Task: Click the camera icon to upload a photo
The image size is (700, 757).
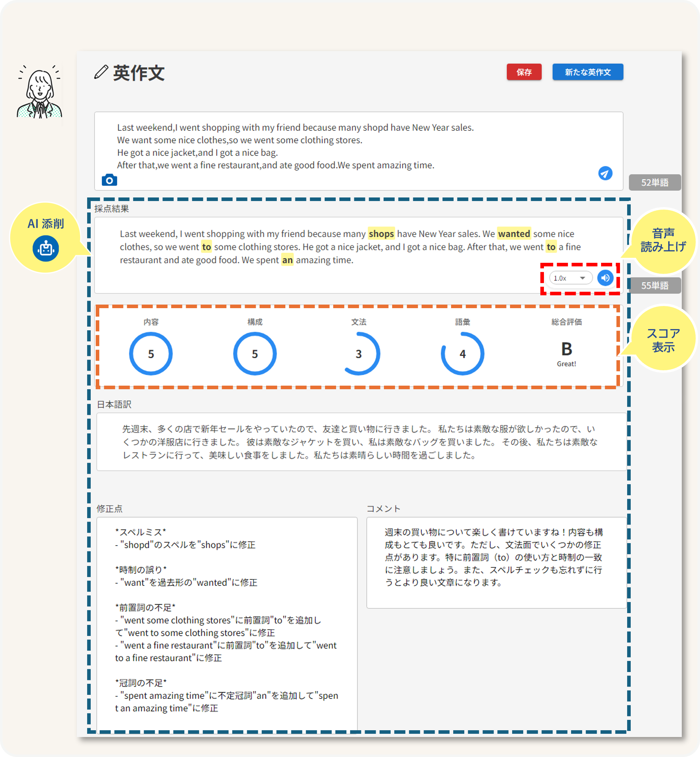Action: pyautogui.click(x=110, y=181)
